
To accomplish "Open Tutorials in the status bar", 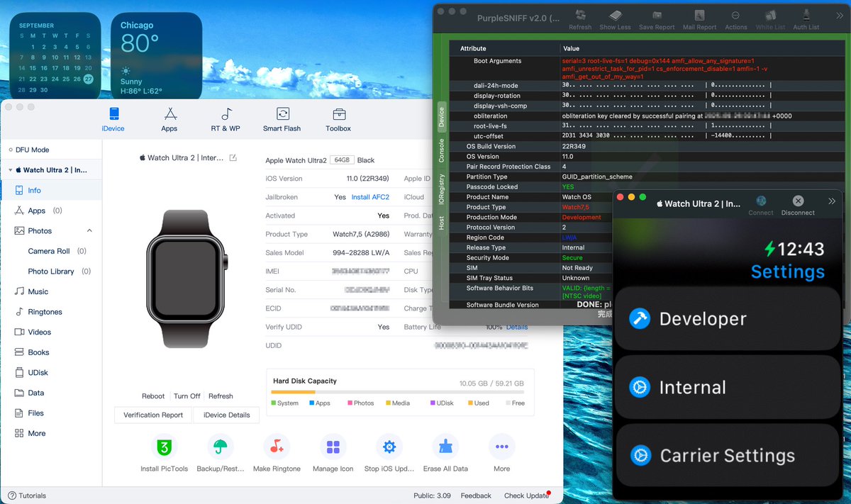I will click(x=27, y=495).
